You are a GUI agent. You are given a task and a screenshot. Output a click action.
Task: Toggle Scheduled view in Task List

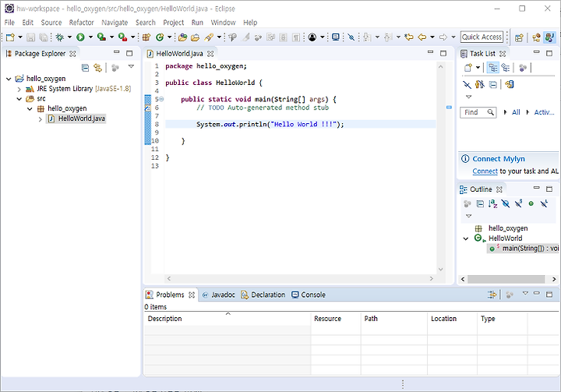(506, 68)
